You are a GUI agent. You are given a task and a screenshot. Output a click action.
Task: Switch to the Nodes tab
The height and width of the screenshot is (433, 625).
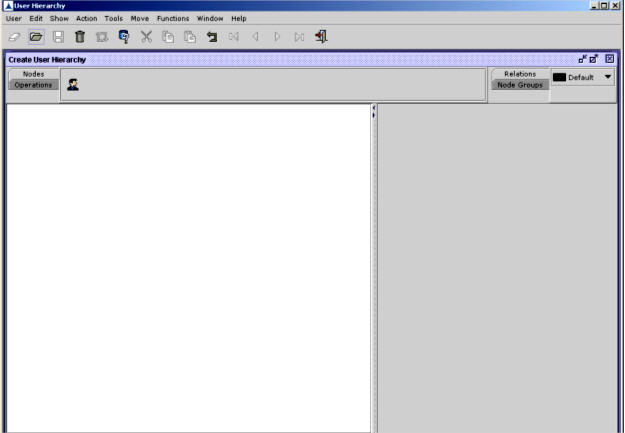point(34,74)
